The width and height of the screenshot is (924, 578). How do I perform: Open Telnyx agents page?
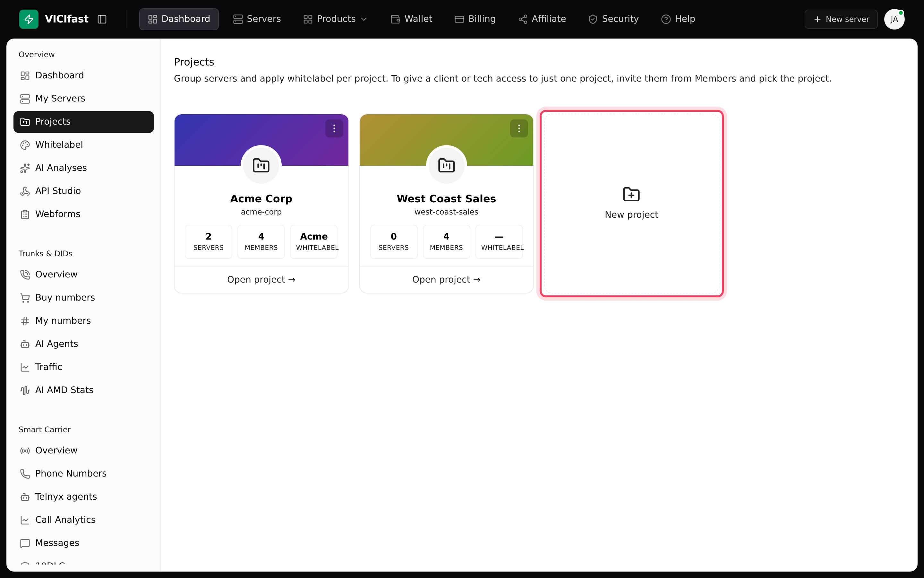[x=84, y=496]
